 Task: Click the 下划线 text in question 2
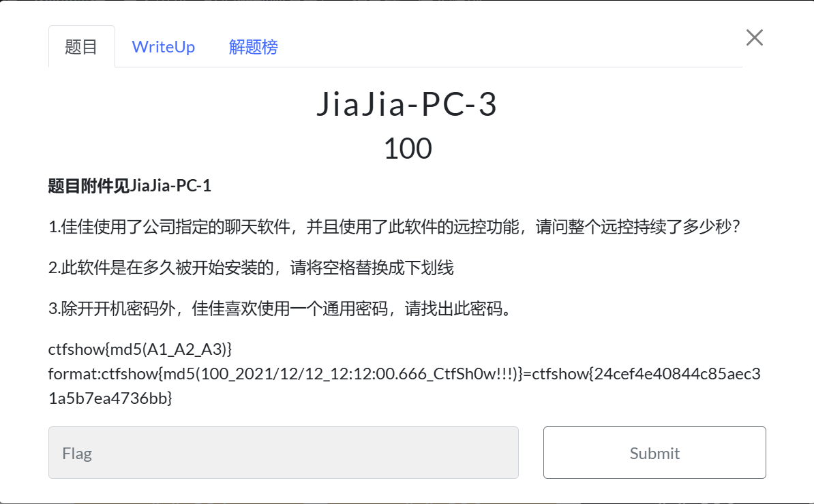coord(429,268)
